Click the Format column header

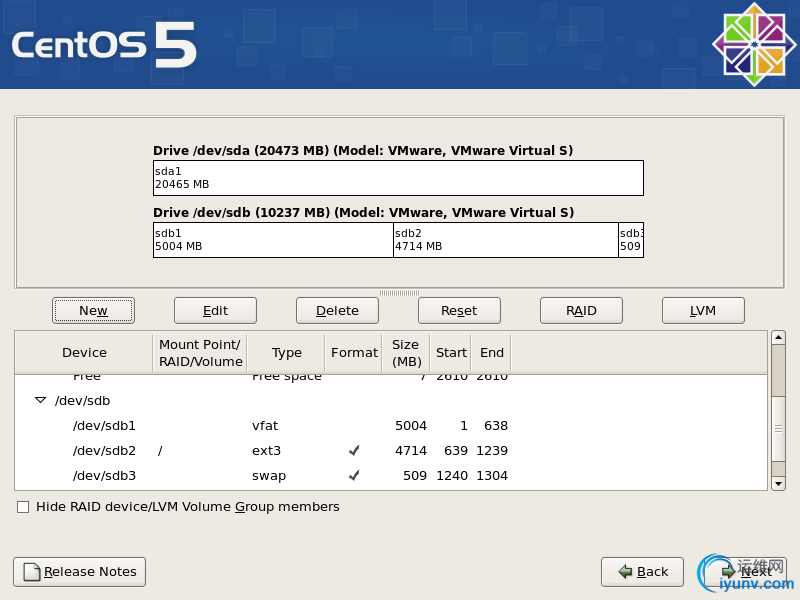(354, 353)
